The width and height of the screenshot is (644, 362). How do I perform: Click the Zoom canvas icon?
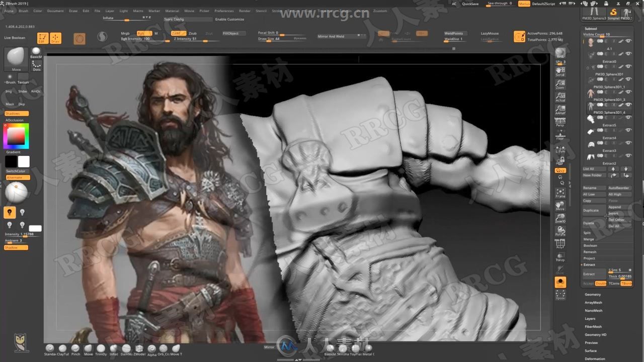point(560,84)
